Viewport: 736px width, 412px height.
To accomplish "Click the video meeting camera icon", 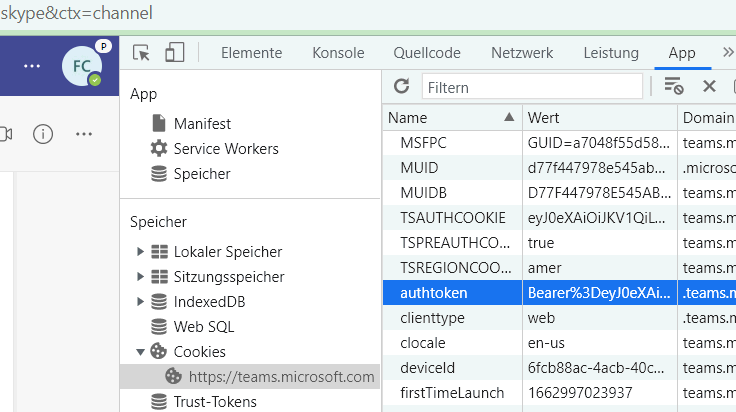I will point(6,134).
